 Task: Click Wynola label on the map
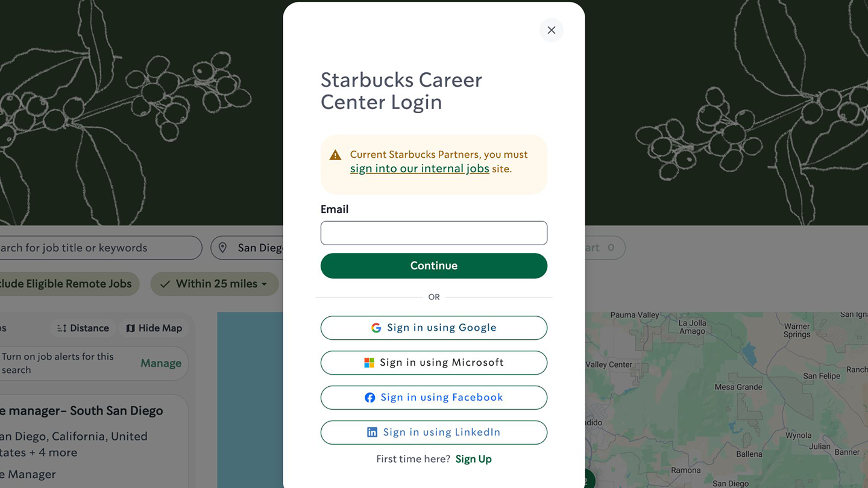pos(798,435)
